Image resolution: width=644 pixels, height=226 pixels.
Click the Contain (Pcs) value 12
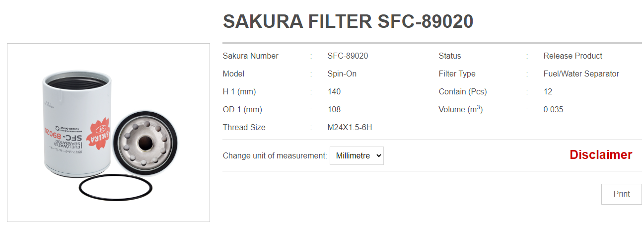point(548,91)
